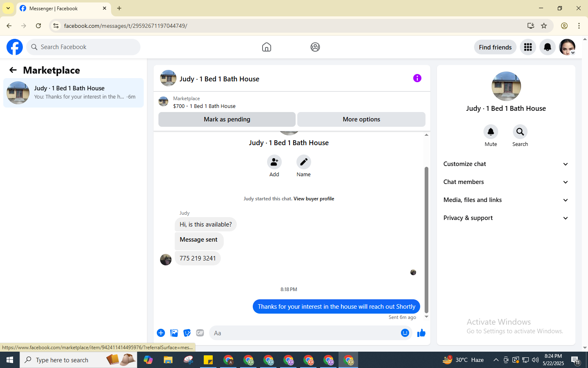The height and width of the screenshot is (368, 588).
Task: Click the 'Message sent' bubble
Action: [x=199, y=241]
